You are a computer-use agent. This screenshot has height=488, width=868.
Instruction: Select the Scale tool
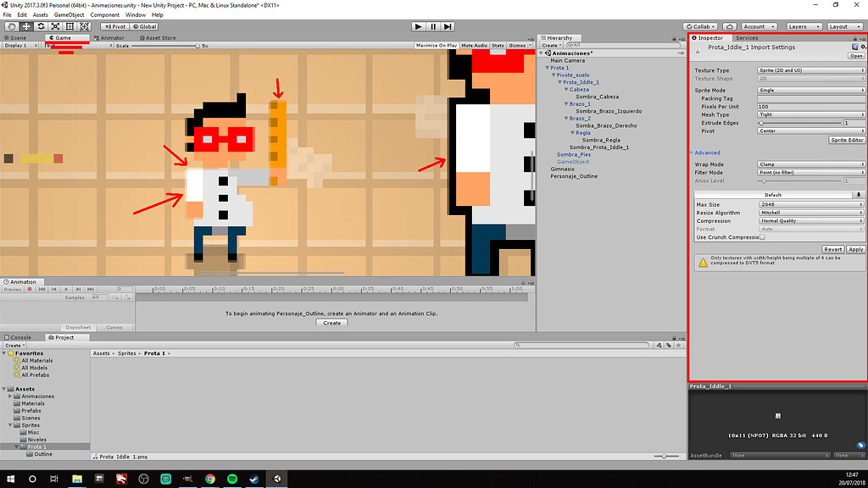(56, 26)
